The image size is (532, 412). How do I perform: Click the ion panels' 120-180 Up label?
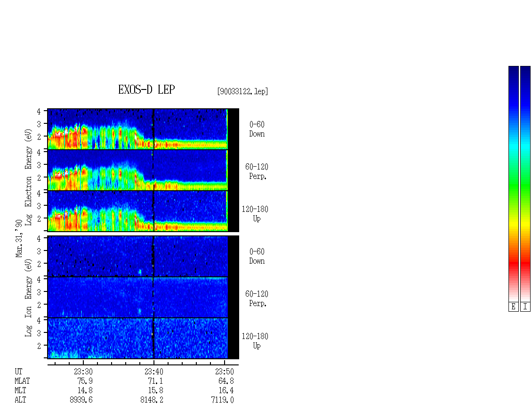[x=255, y=341]
